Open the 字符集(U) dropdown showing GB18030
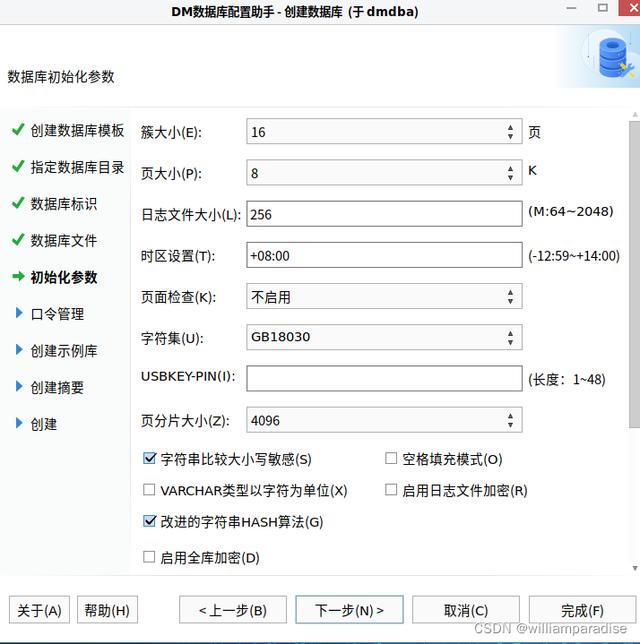640x644 pixels. (384, 337)
